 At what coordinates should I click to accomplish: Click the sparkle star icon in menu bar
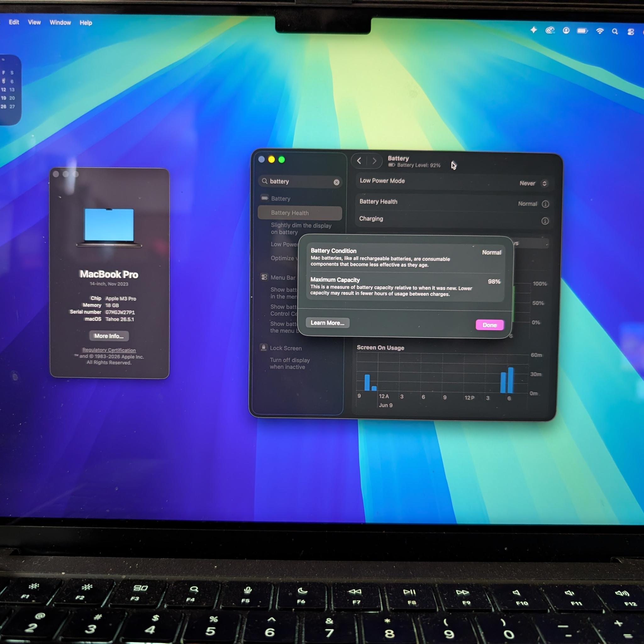(x=534, y=30)
